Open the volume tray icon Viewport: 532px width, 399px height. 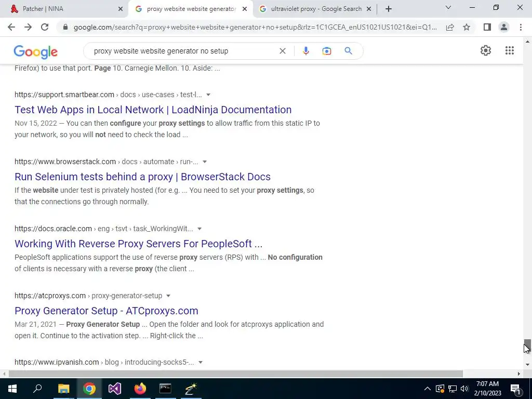point(464,389)
